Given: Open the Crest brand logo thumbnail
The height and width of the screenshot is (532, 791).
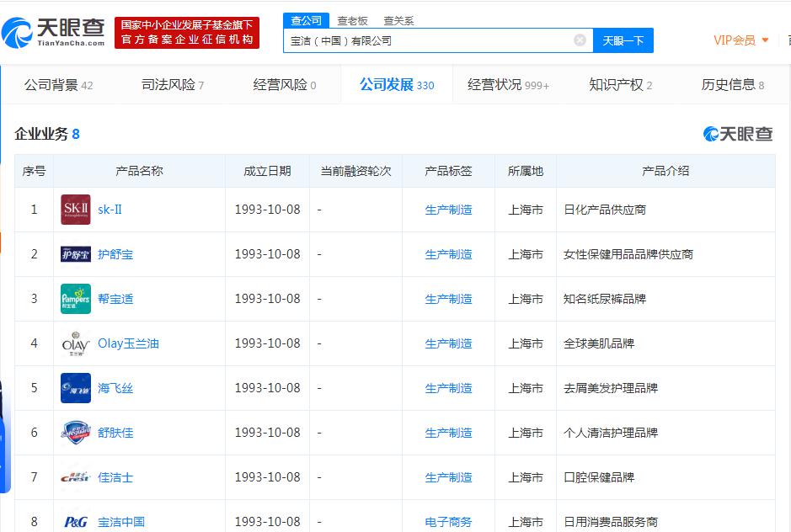Looking at the screenshot, I should click(76, 477).
